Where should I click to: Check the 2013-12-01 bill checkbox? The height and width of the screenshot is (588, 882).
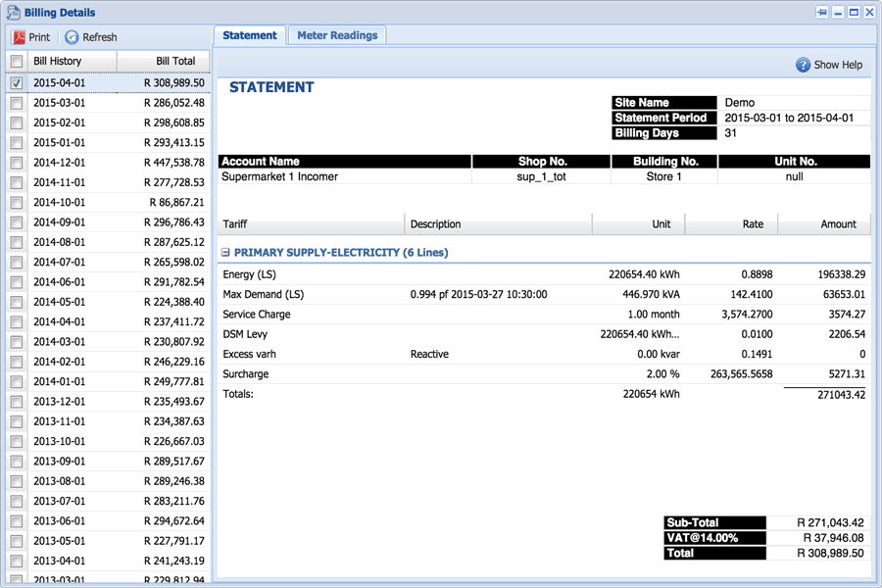coord(17,402)
